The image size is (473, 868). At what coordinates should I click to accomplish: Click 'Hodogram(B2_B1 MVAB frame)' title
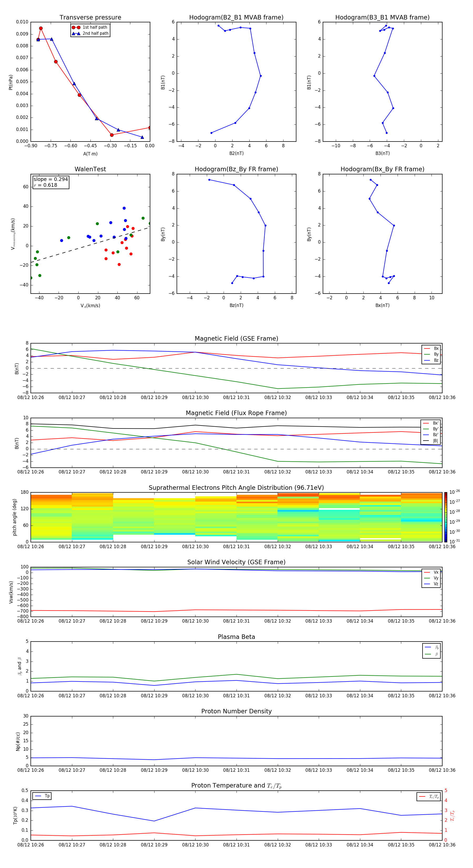pos(236,17)
